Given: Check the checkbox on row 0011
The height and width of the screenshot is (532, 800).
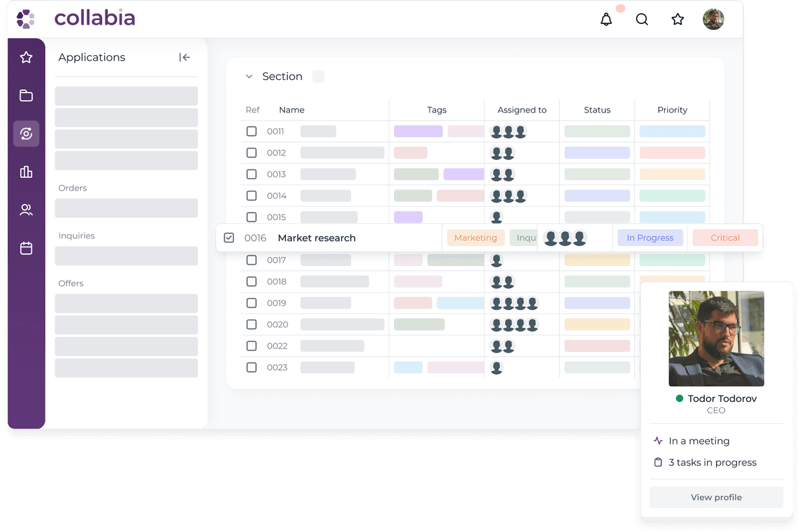Looking at the screenshot, I should [251, 131].
